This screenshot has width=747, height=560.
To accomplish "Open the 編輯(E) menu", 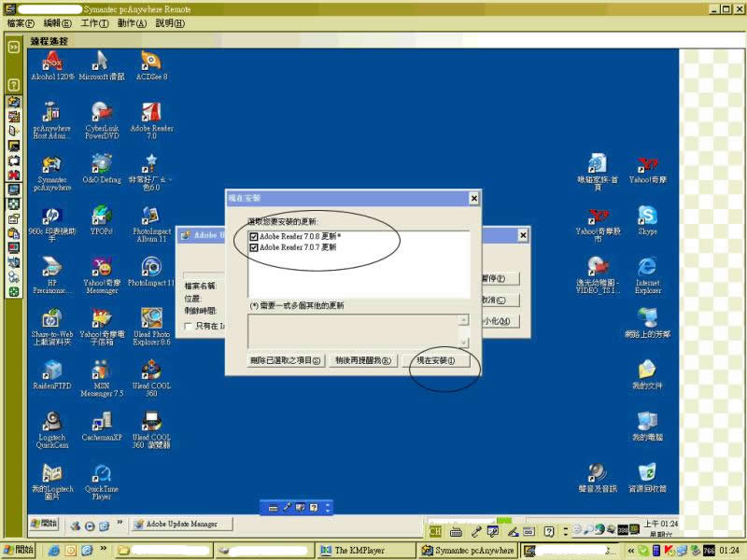I will click(x=57, y=23).
